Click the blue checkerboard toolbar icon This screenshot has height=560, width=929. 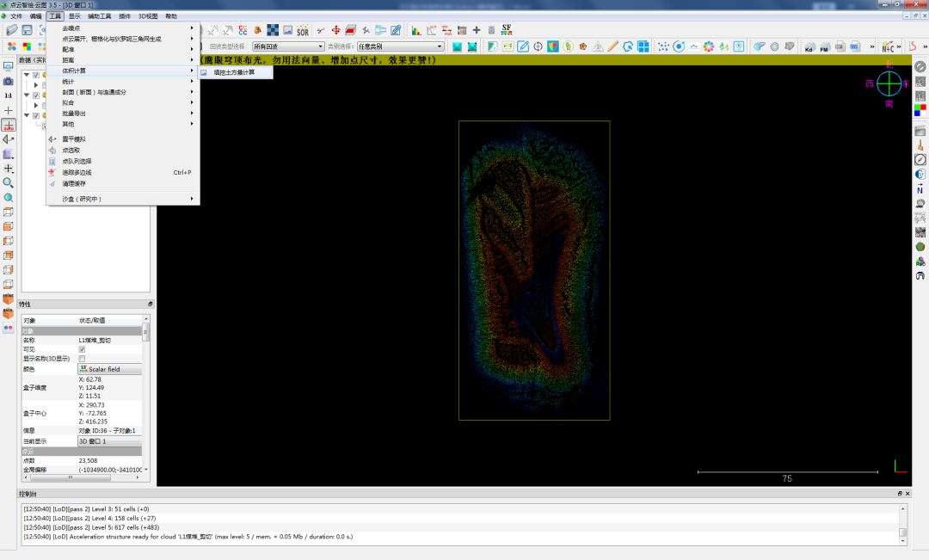pyautogui.click(x=273, y=29)
